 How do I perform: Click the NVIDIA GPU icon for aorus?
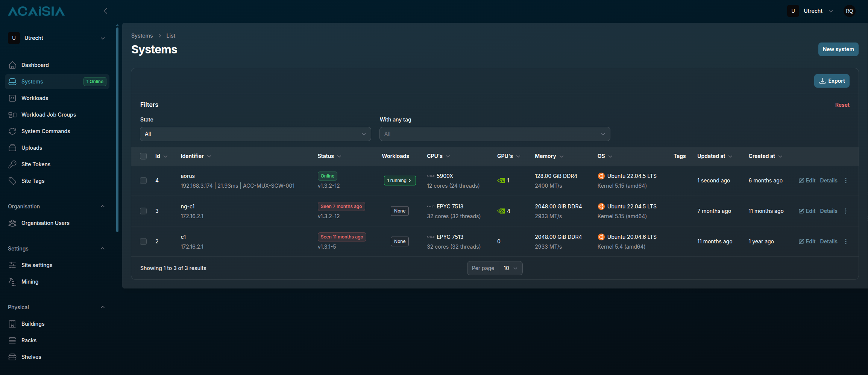click(x=501, y=181)
